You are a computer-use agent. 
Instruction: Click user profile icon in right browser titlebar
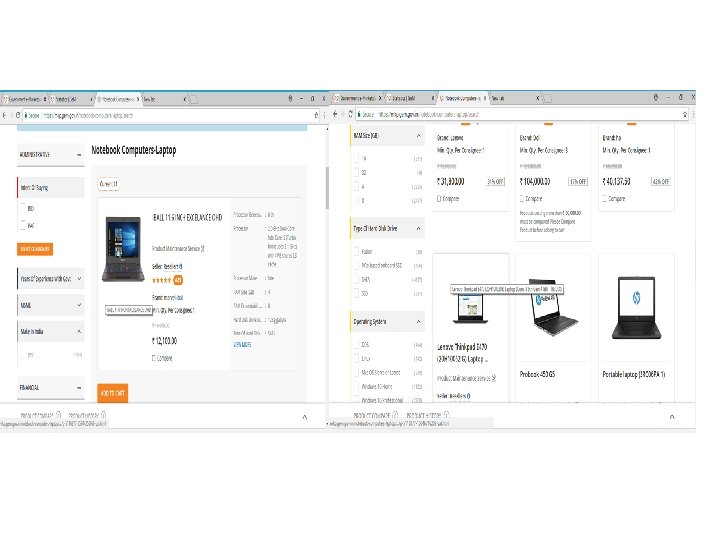[x=655, y=97]
